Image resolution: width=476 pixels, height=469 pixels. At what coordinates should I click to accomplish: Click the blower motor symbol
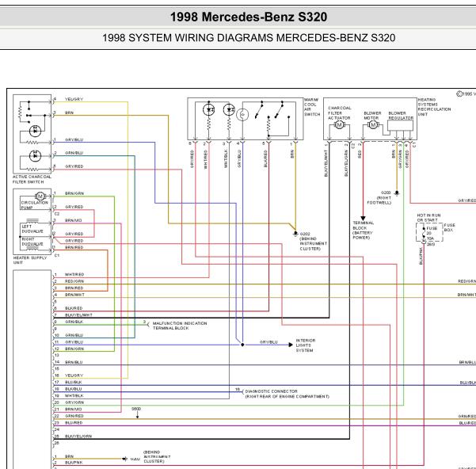click(373, 124)
